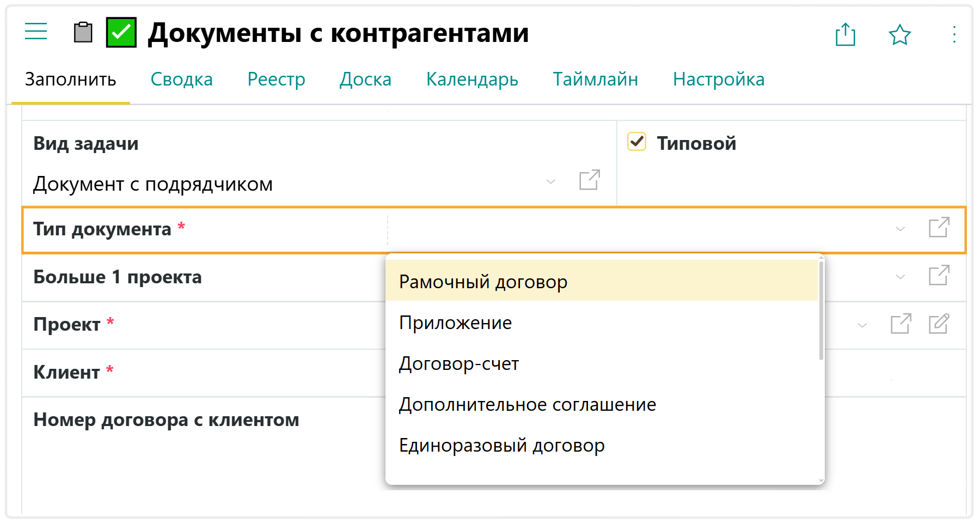
Task: Click the edit pencil icon in Проект row
Action: 939,324
